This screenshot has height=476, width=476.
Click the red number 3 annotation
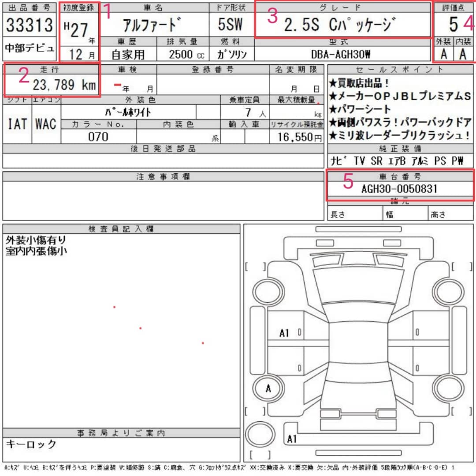272,16
